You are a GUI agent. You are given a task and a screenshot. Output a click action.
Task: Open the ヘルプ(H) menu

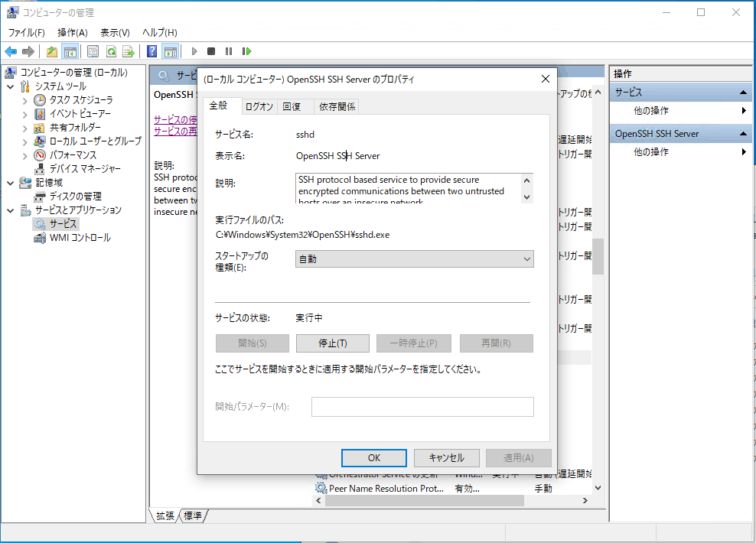point(160,33)
